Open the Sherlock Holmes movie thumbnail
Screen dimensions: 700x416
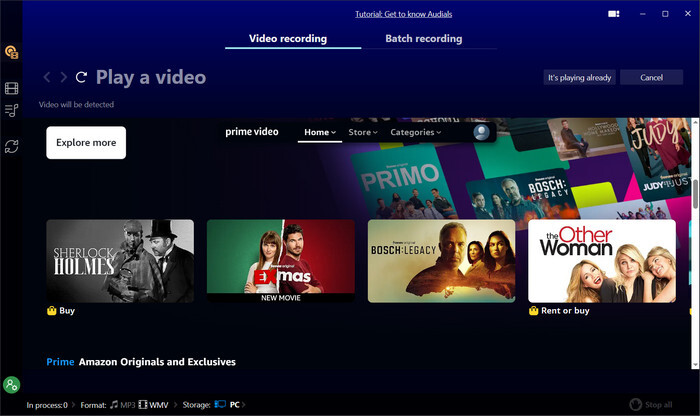120,261
